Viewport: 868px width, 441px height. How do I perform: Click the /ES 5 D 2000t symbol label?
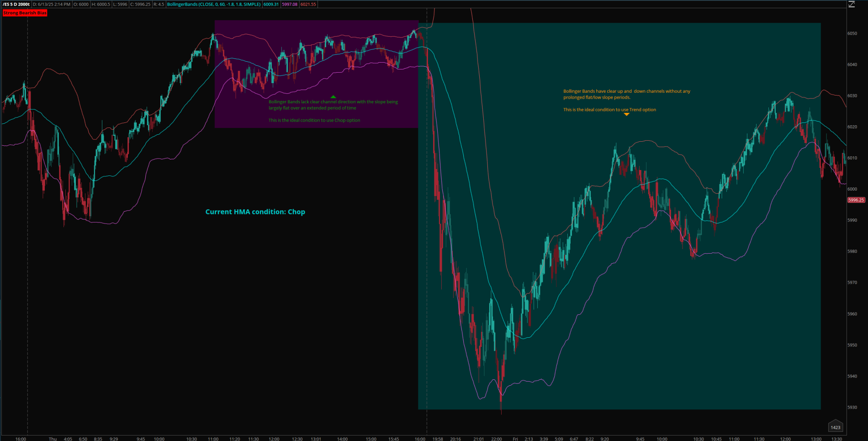tap(16, 4)
